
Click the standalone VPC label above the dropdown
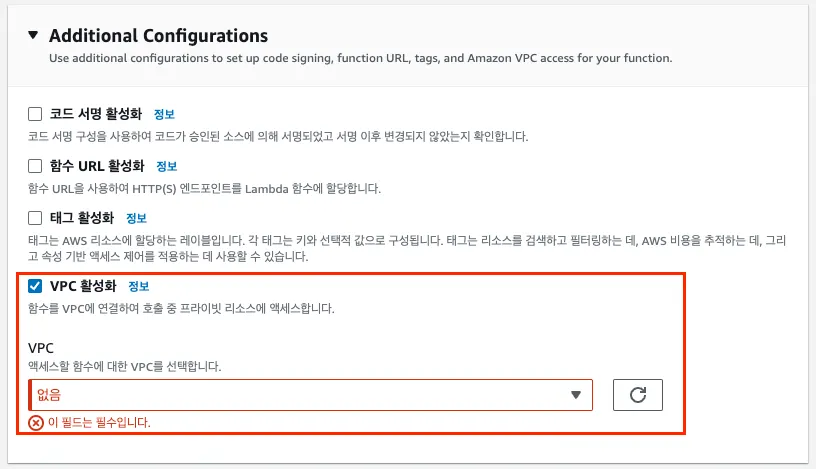tap(41, 348)
